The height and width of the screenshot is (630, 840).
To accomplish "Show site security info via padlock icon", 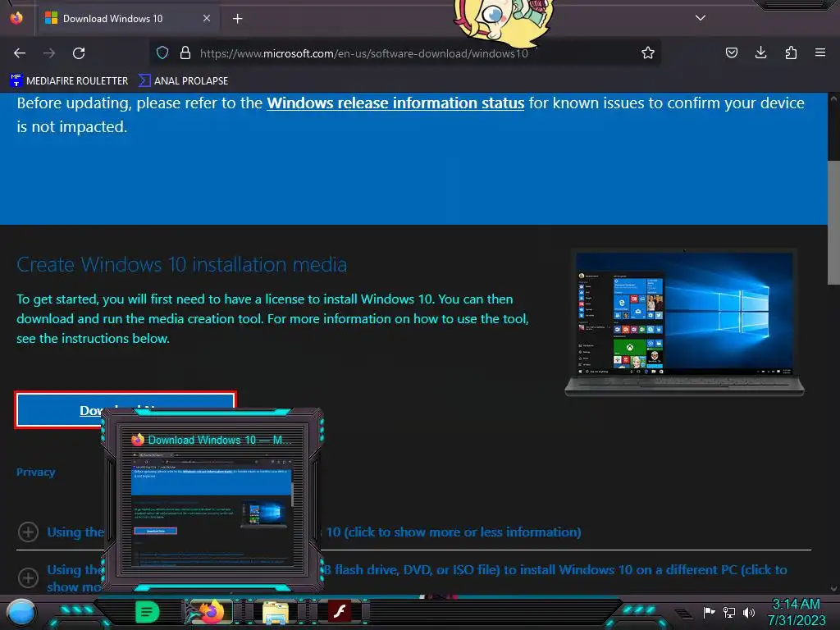I will [x=185, y=53].
